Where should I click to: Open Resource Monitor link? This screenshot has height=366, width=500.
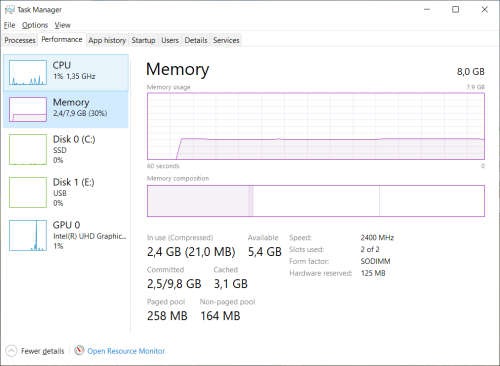pos(126,351)
